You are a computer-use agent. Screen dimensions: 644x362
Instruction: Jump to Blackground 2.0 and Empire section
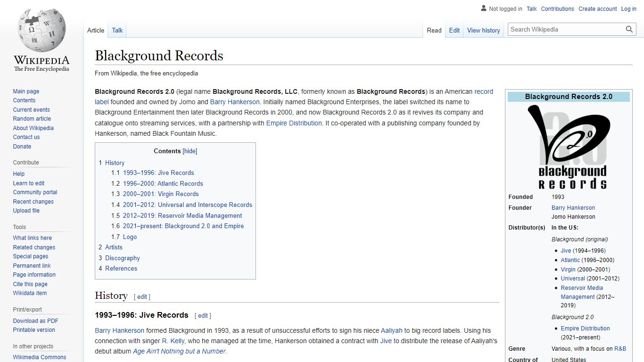tap(183, 226)
